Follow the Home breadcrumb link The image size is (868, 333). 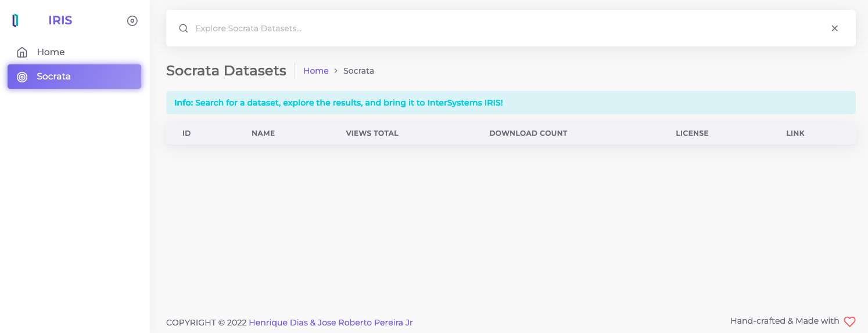click(x=316, y=71)
